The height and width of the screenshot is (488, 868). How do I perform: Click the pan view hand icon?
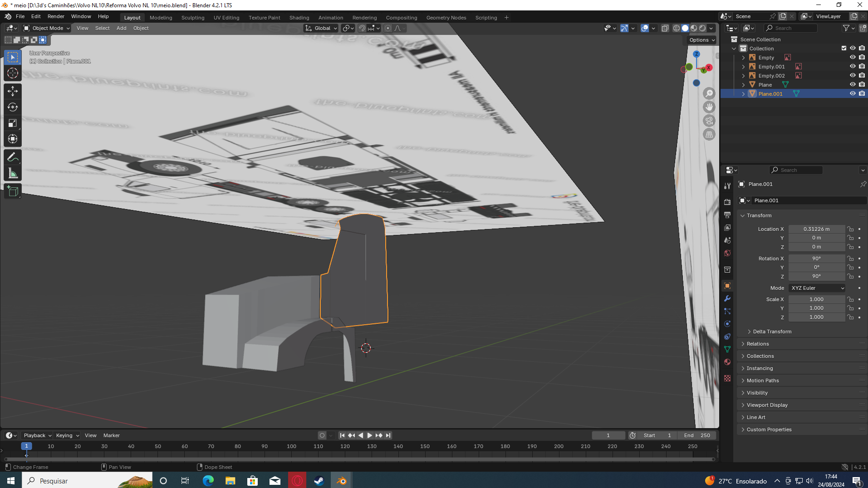click(709, 107)
